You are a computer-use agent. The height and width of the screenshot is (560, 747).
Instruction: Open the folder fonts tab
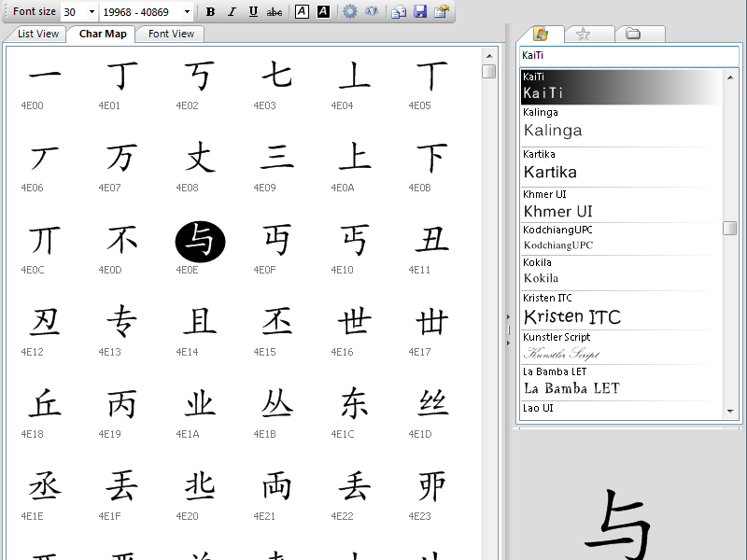click(x=633, y=35)
